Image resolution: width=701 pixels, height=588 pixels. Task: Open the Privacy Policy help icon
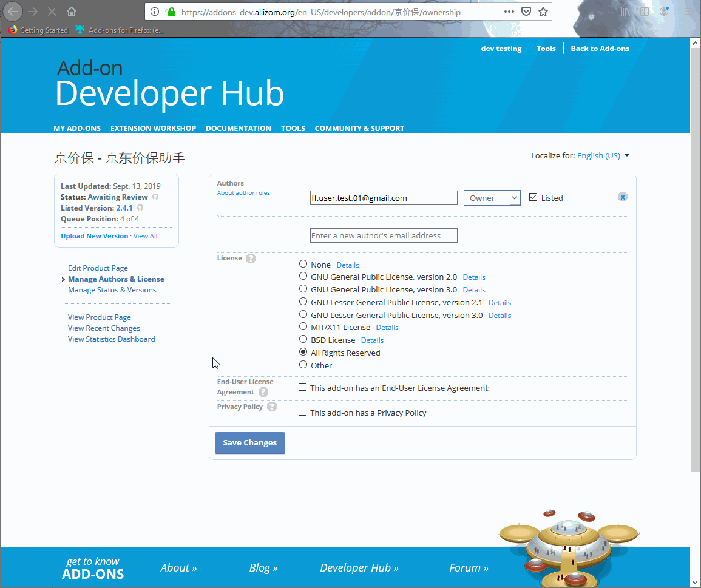coord(271,407)
